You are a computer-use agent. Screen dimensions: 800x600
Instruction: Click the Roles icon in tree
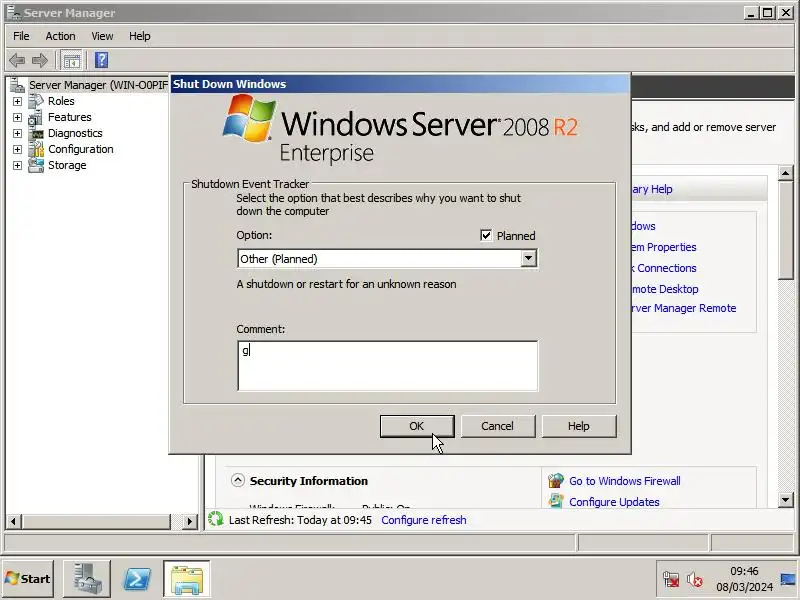coord(36,101)
